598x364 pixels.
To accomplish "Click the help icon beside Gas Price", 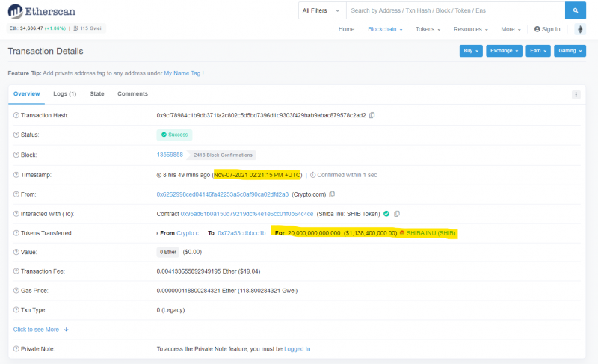I will point(16,290).
